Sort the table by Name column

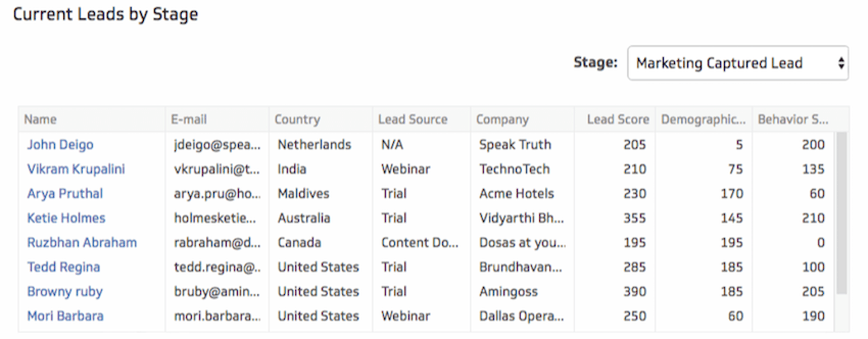point(40,119)
